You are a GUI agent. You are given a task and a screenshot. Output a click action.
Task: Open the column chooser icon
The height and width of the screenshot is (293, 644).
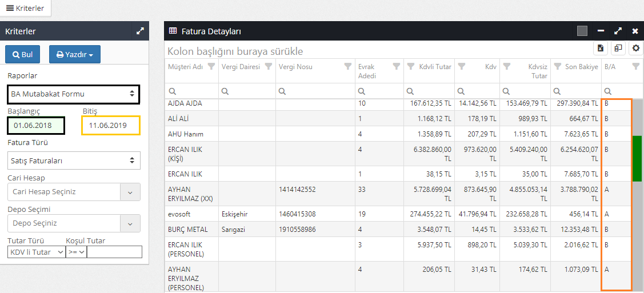pyautogui.click(x=618, y=48)
